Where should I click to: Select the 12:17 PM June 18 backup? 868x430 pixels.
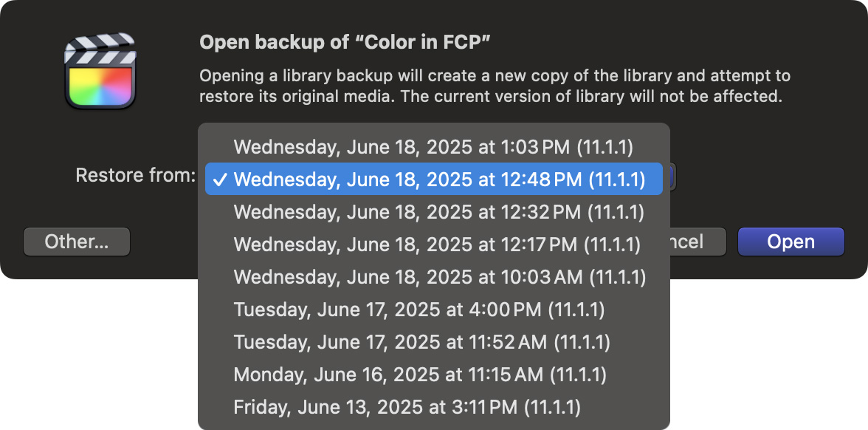click(x=437, y=245)
